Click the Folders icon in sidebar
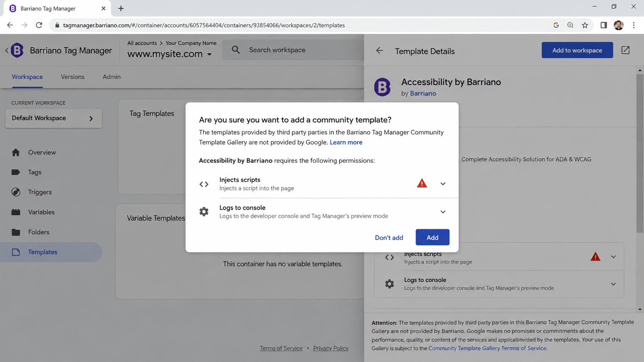This screenshot has height=362, width=644. click(x=16, y=232)
